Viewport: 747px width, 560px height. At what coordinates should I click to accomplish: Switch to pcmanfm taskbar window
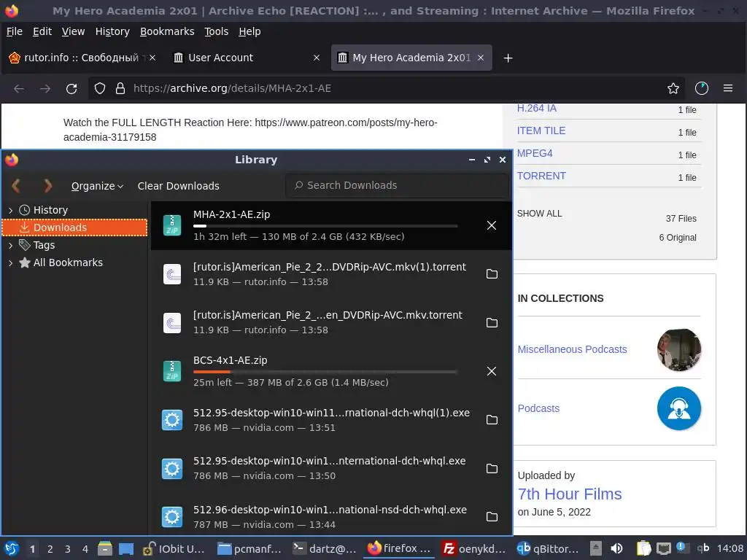(x=249, y=548)
